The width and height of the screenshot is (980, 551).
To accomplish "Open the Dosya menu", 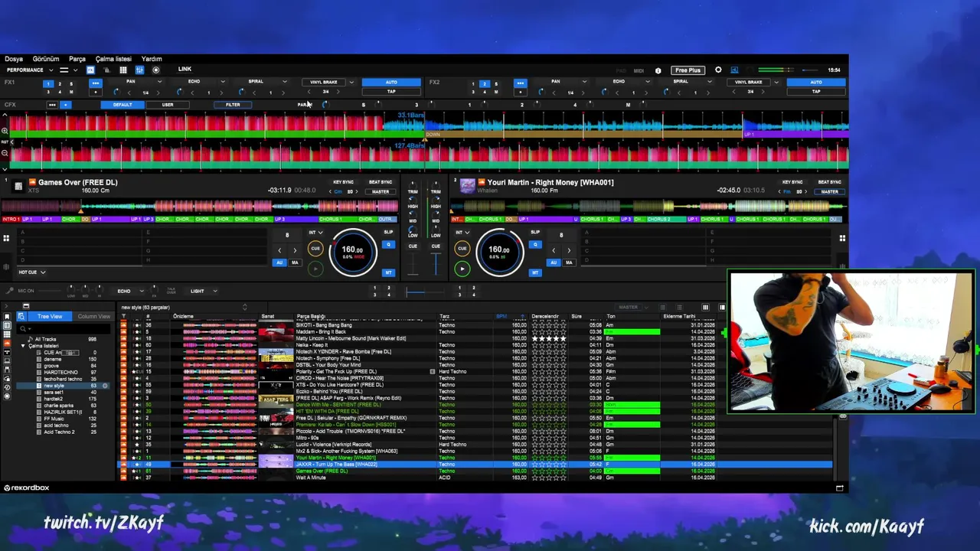I will 14,59.
